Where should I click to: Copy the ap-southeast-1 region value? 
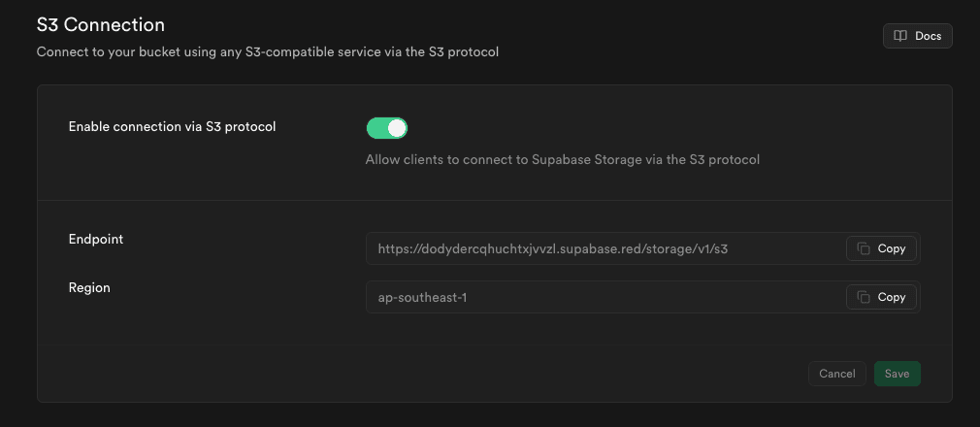point(881,298)
